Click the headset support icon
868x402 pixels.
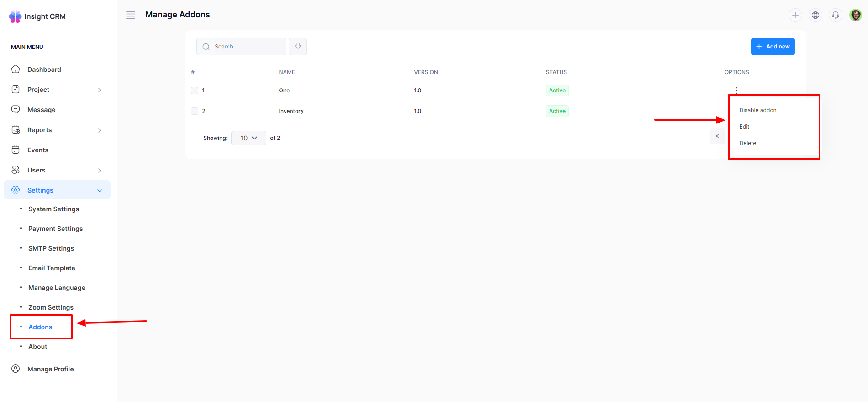tap(835, 15)
